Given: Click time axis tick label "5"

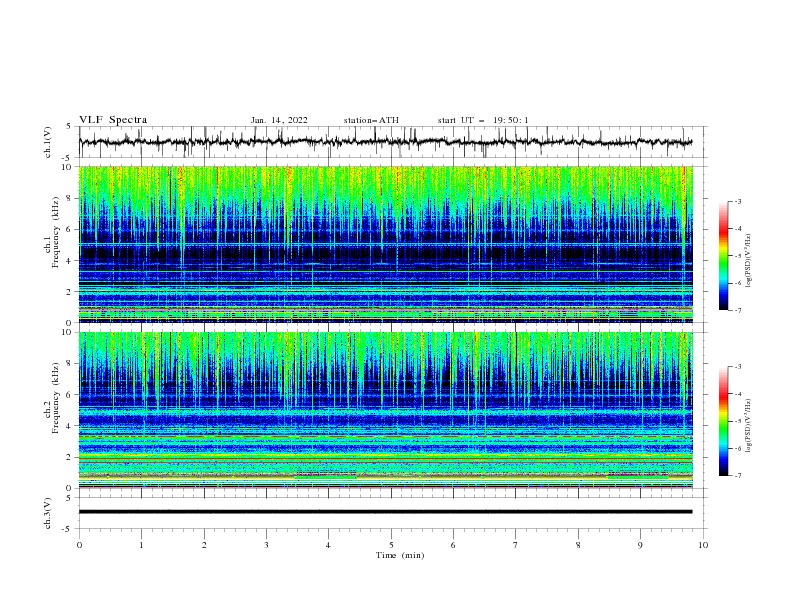Looking at the screenshot, I should tap(391, 545).
